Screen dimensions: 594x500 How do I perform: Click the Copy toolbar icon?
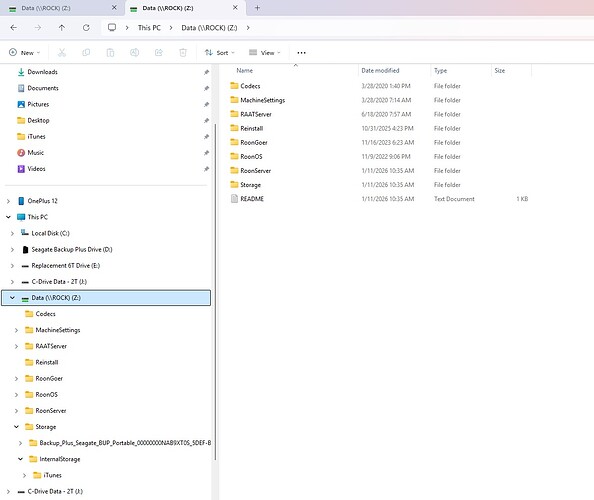(x=86, y=53)
